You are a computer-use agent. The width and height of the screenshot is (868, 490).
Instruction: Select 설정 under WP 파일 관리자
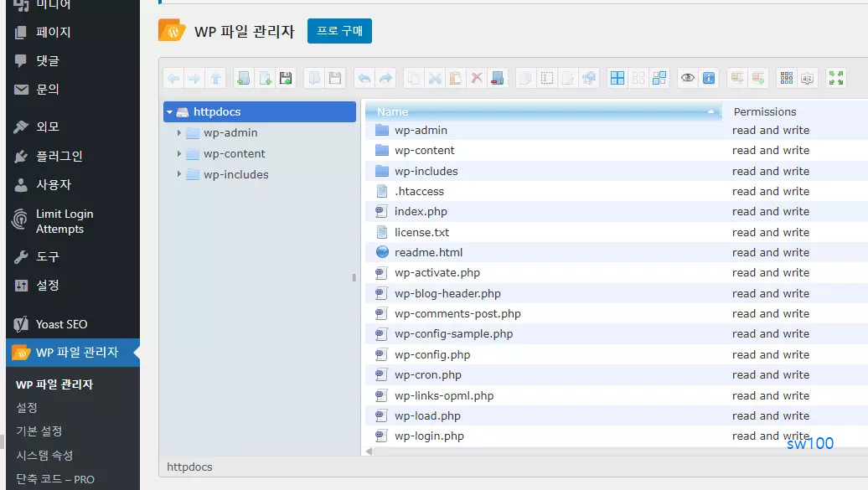pos(25,408)
